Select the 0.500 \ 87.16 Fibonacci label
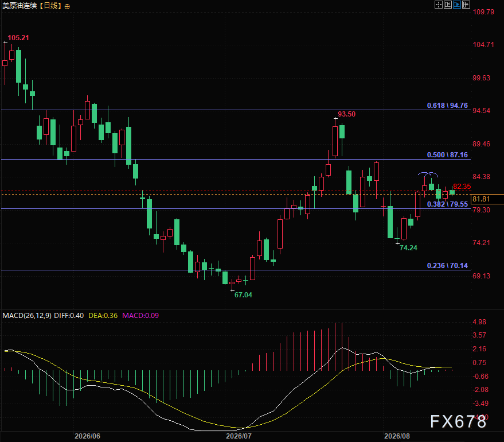 [447, 155]
